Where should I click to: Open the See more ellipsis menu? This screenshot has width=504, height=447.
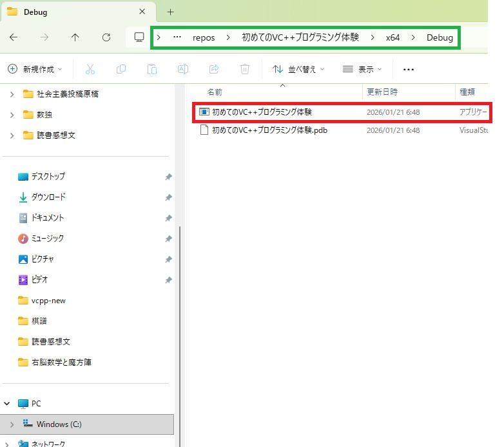point(408,69)
